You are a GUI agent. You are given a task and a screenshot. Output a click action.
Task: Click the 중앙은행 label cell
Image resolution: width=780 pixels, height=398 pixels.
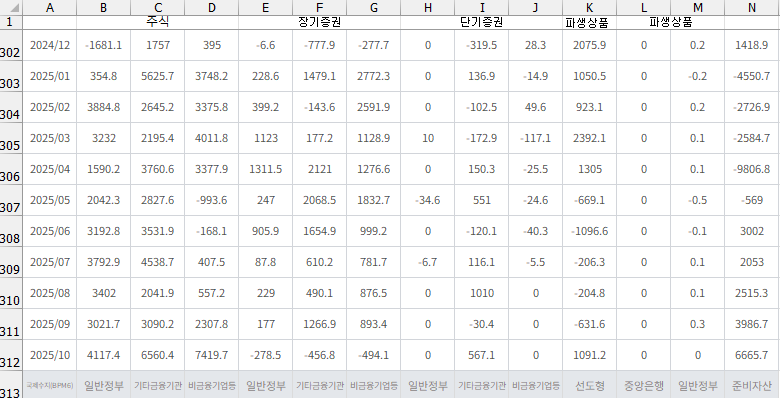tap(644, 386)
